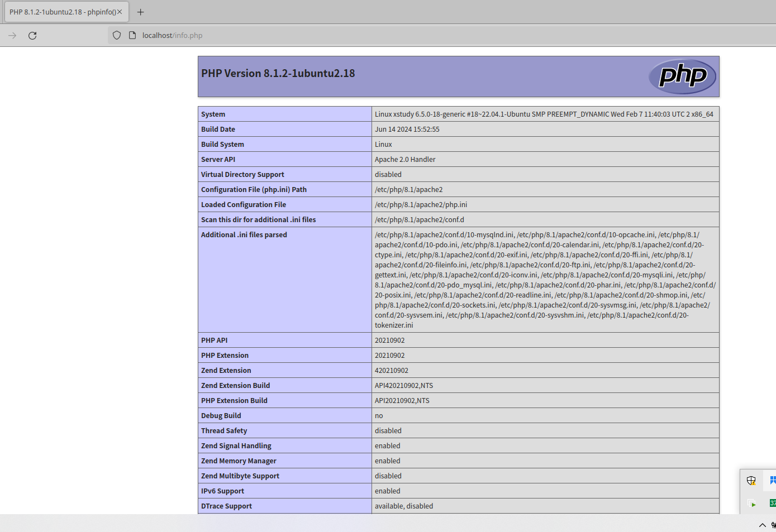Click the tray icon with green play arrow
Screen dimensions: 776x532
click(751, 503)
